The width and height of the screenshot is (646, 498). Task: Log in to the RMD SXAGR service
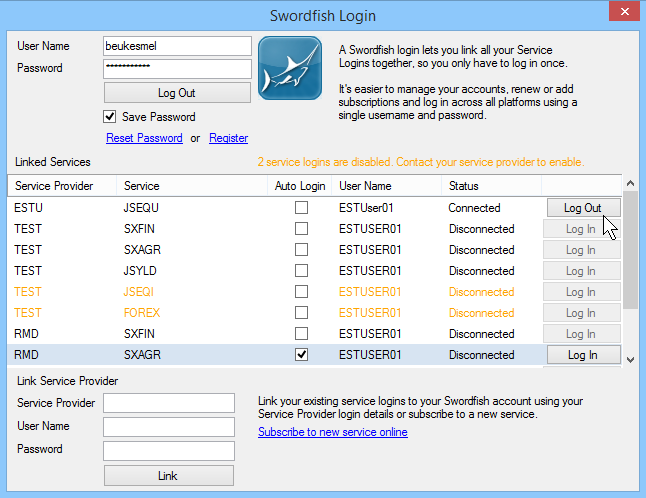[x=582, y=355]
